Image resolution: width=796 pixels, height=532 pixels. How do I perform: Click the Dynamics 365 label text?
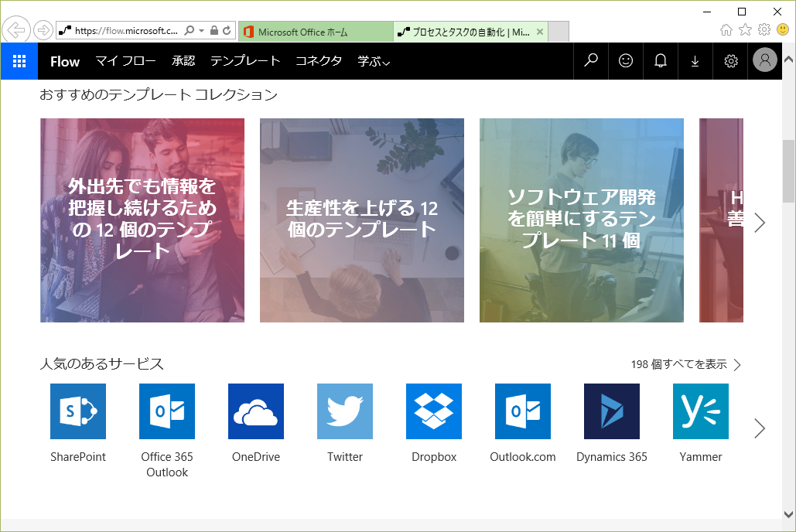[612, 457]
